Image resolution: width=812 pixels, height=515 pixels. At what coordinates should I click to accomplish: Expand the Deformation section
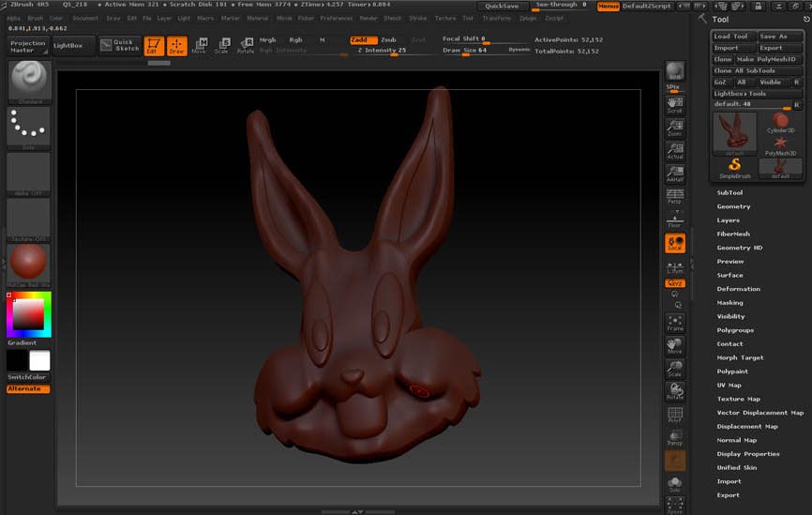point(739,289)
